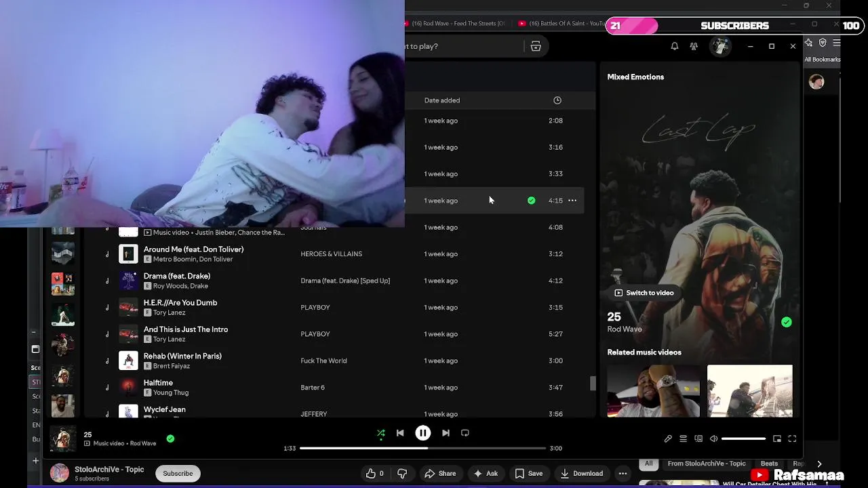Switch to Rod Wave - Feed The Streets tab

456,24
